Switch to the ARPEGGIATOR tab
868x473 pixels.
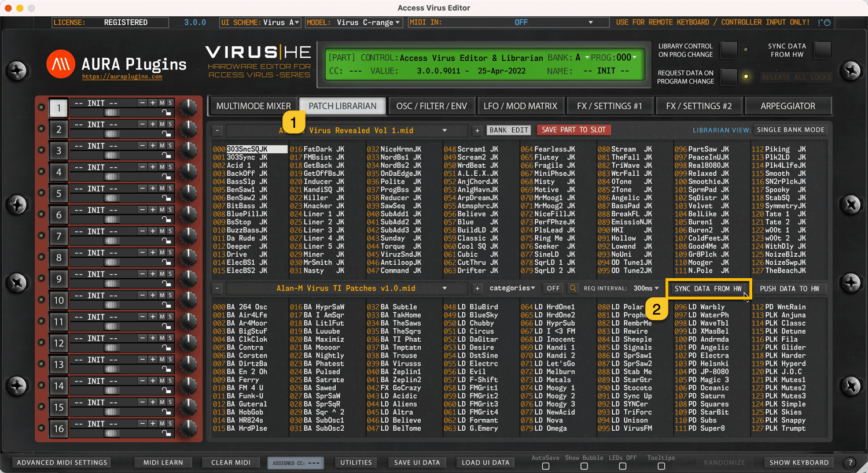[788, 106]
